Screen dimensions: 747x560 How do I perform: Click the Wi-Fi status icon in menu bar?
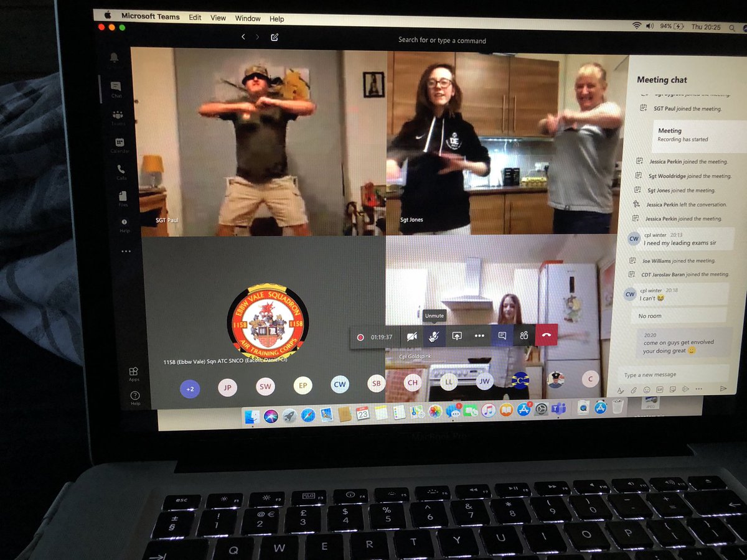[x=636, y=26]
